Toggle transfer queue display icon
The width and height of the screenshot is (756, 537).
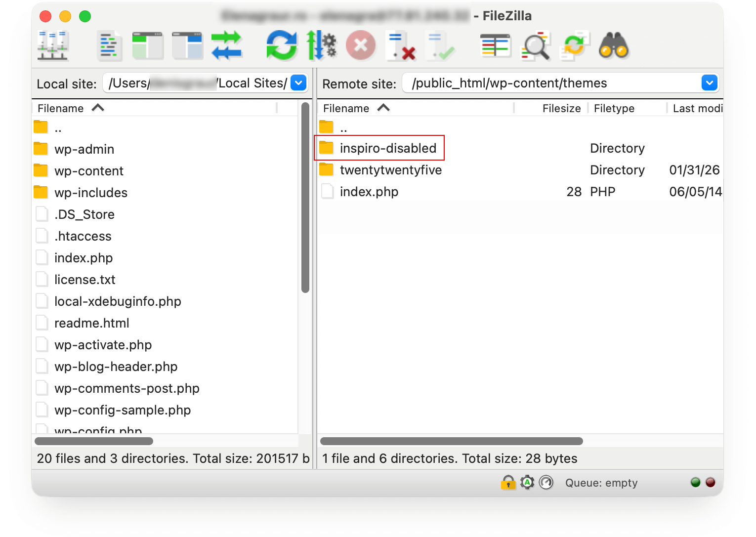point(226,45)
